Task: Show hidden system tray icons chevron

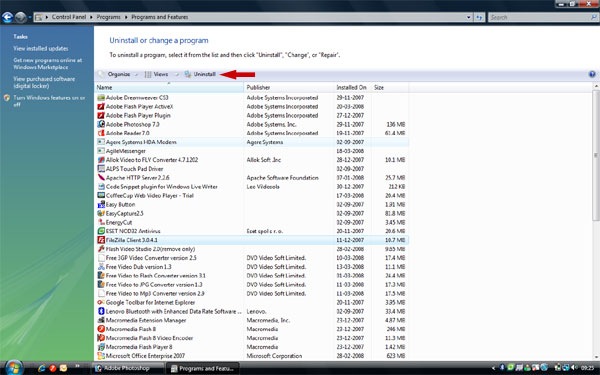Action: pyautogui.click(x=493, y=368)
